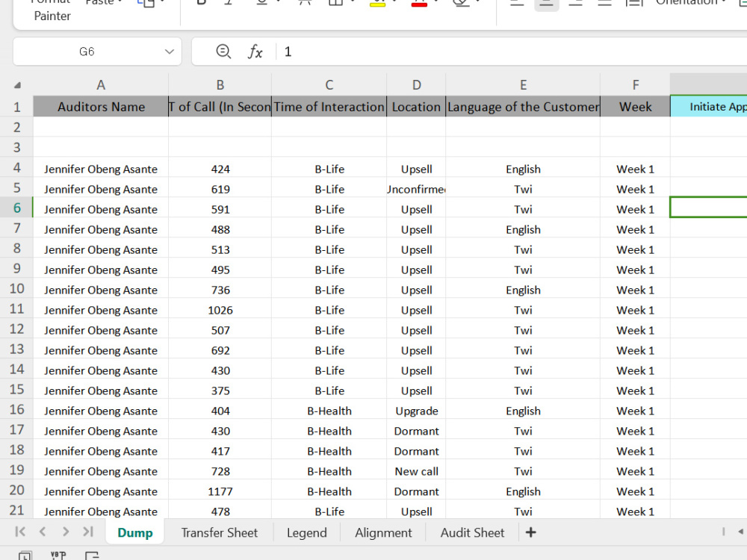Viewport: 747px width, 560px height.
Task: Switch to the Alignment sheet tab
Action: (383, 532)
